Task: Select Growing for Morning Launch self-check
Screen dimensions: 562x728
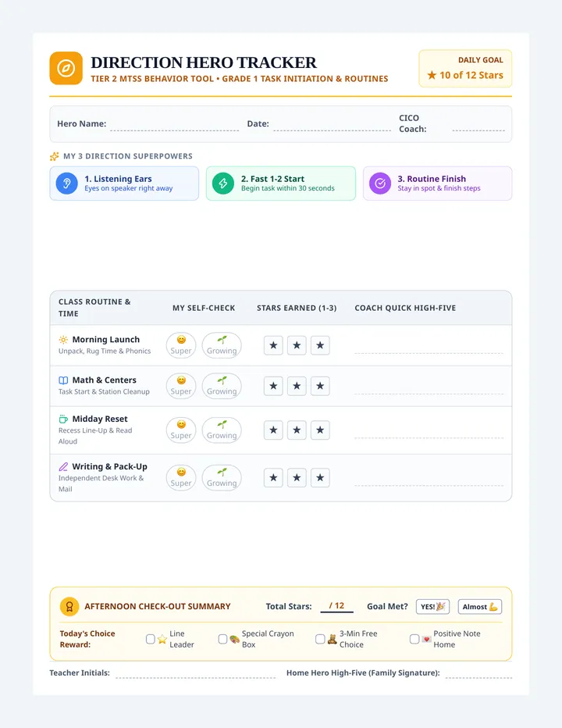Action: (222, 345)
